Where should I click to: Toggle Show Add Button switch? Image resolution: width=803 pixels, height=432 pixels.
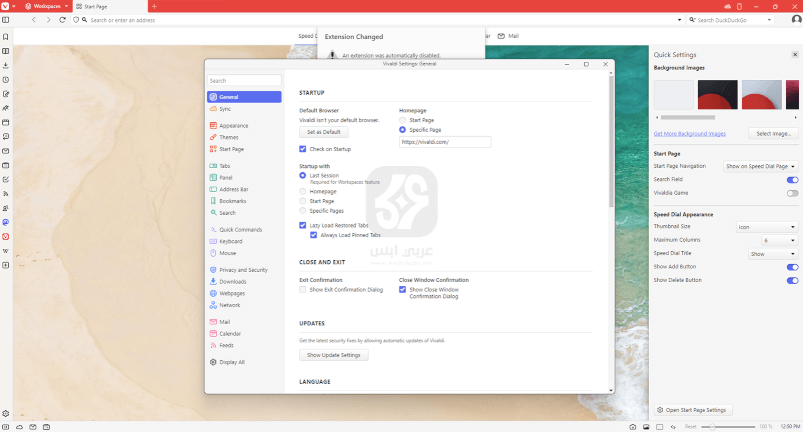(792, 267)
